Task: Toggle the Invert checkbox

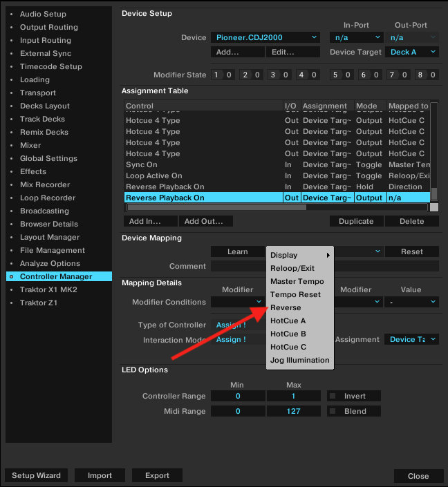Action: click(333, 397)
